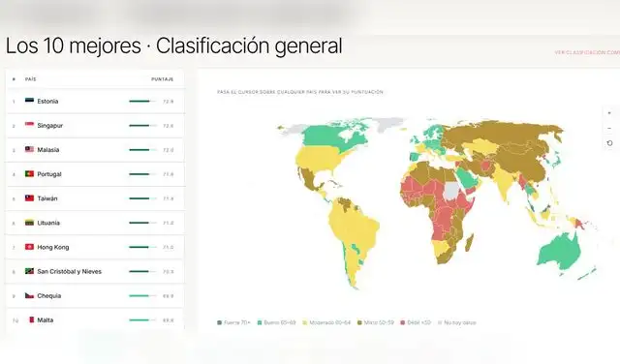This screenshot has height=364, width=620.
Task: Click the PUNTAJE column header
Action: click(x=163, y=79)
